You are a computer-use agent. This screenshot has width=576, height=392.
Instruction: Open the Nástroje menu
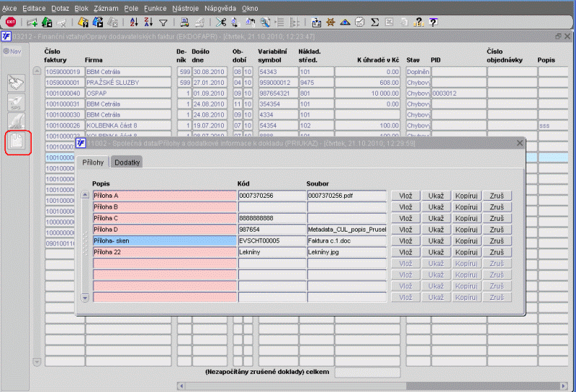[186, 7]
